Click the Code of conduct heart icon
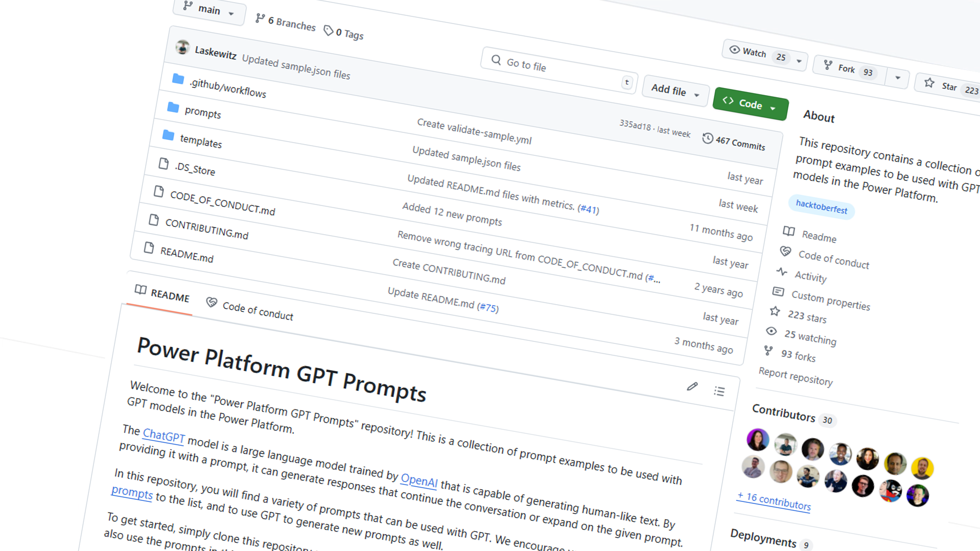 785,251
